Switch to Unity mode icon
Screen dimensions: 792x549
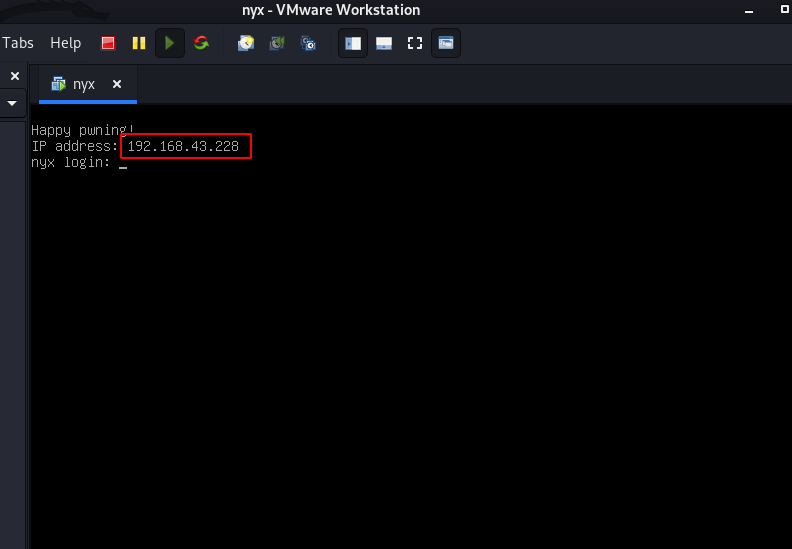coord(446,43)
